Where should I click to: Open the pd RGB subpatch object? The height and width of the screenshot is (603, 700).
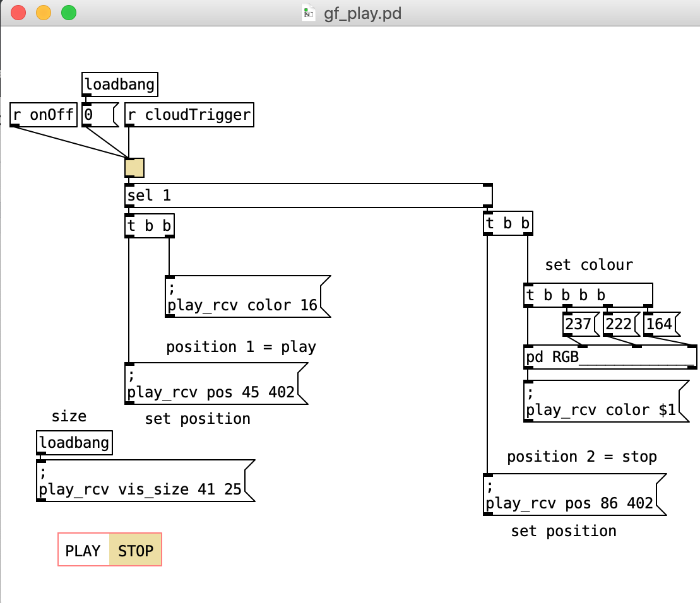point(610,357)
